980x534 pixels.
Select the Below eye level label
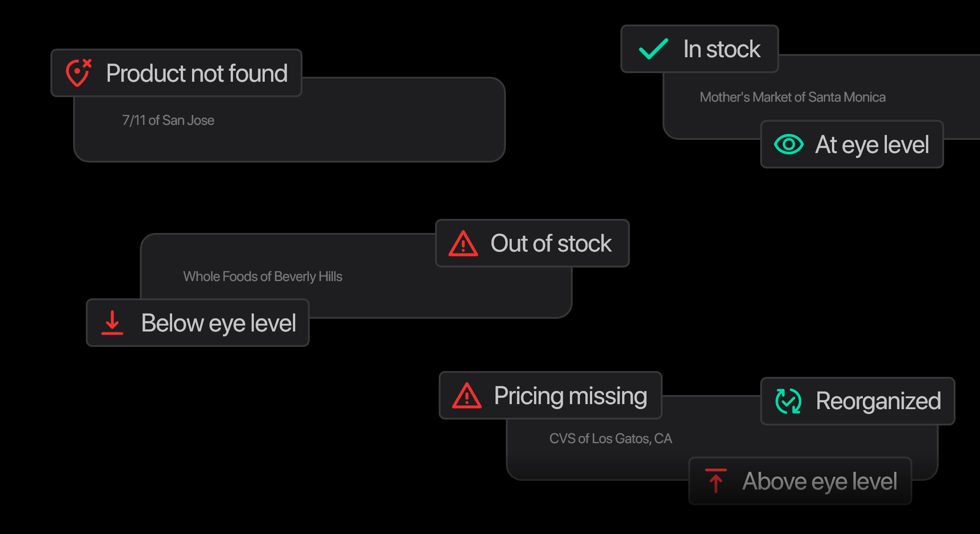pyautogui.click(x=218, y=323)
